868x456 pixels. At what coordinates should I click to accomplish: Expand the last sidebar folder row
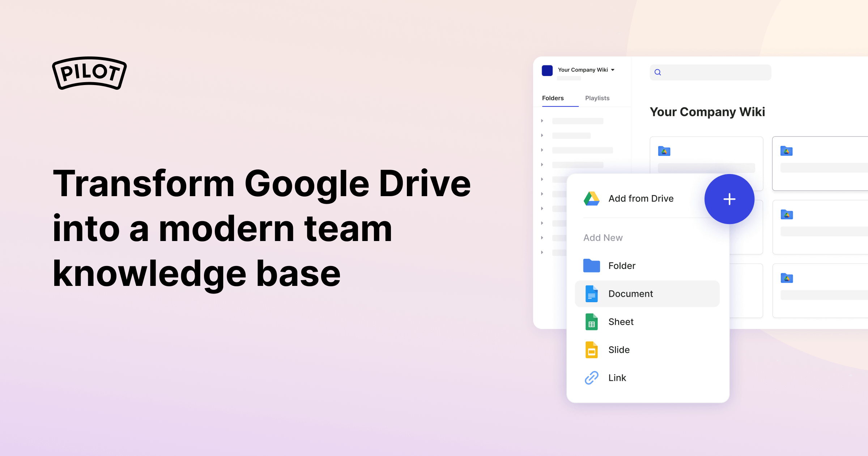[542, 252]
